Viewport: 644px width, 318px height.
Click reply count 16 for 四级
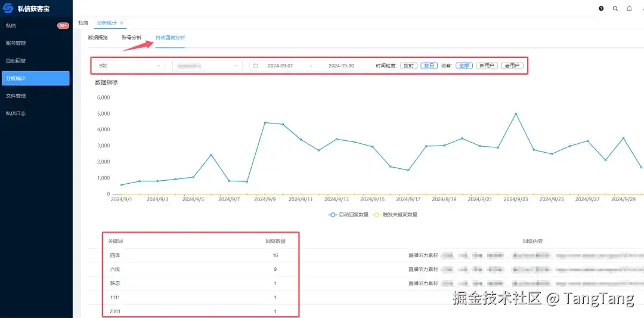tap(275, 255)
